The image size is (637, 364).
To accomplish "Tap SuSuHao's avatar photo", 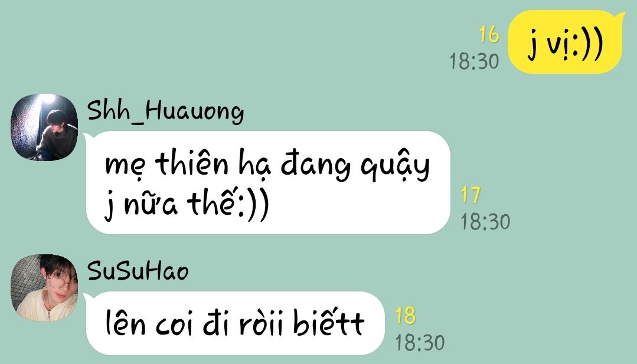I will coord(44,288).
